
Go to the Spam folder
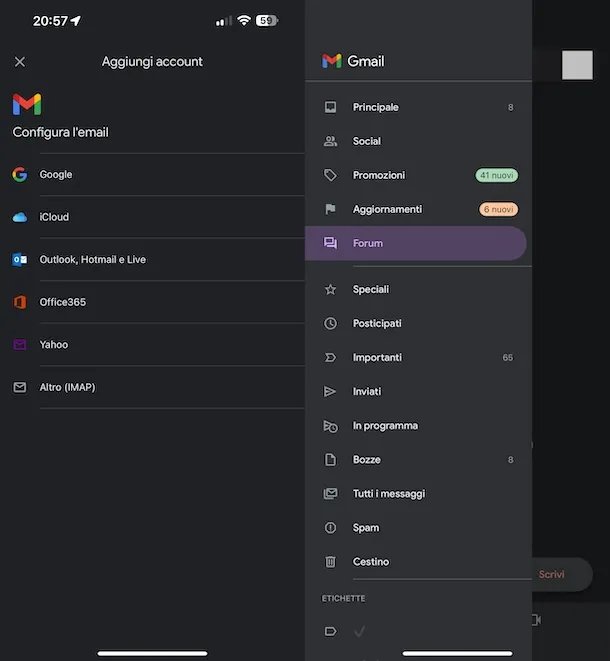point(366,528)
